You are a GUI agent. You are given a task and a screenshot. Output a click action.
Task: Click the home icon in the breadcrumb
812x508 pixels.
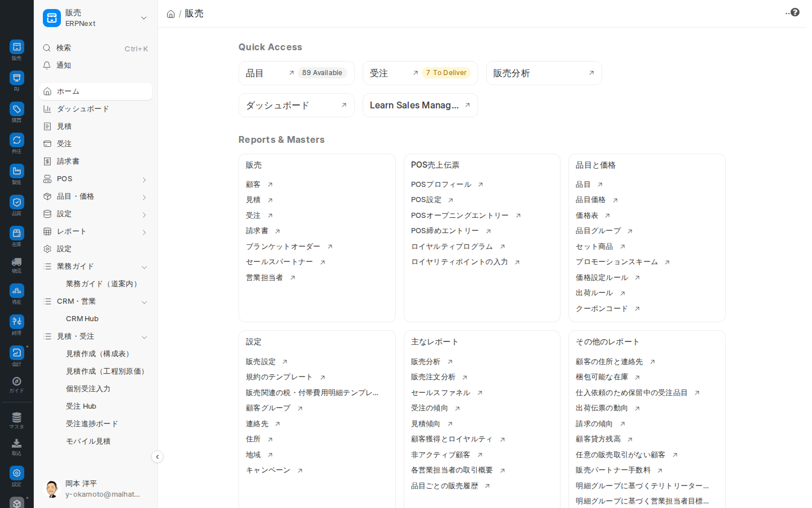pos(171,14)
